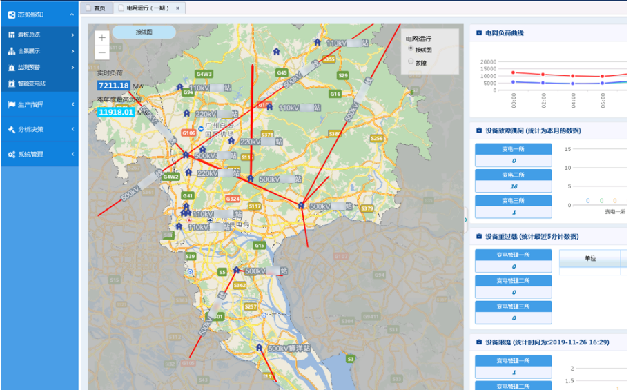Click the share icon in the sidebar header
Viewport: 627px width, 390px height.
11,15
